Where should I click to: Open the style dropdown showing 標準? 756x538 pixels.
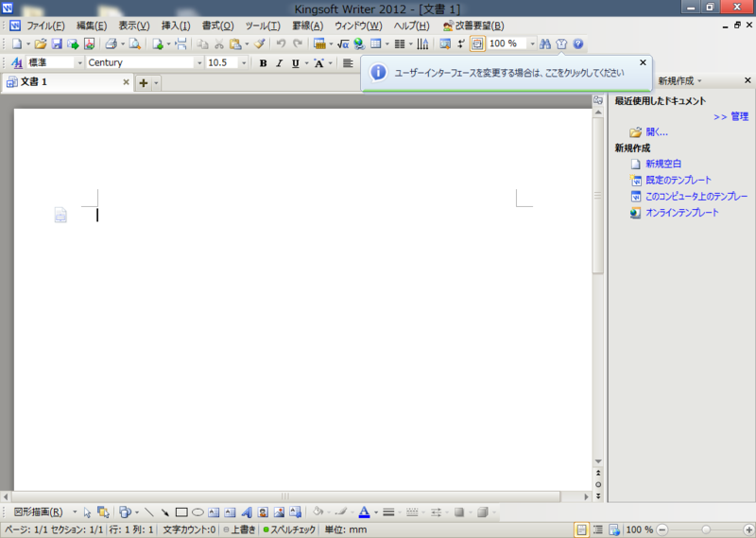point(80,63)
